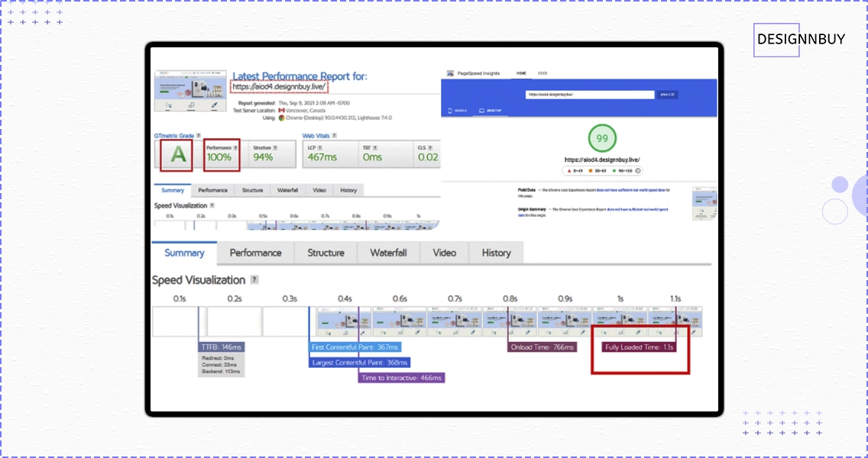This screenshot has height=458, width=868.
Task: Select the small History tab in upper report
Action: pyautogui.click(x=348, y=190)
